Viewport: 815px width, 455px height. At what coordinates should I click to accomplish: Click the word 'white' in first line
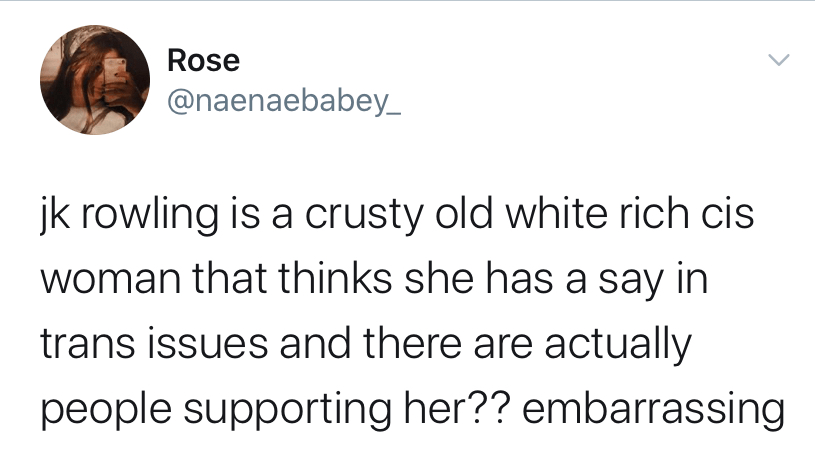(x=558, y=215)
